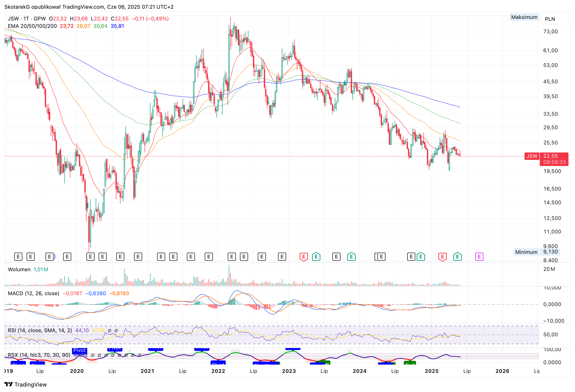Click the price change −0,11 (−0,49%)
This screenshot has height=392, width=575.
click(150, 18)
